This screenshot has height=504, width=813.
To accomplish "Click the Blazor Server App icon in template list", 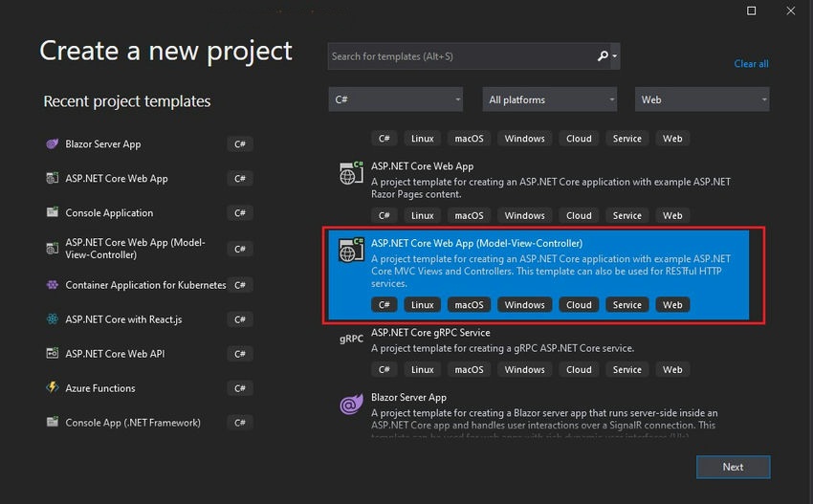I will (x=351, y=404).
